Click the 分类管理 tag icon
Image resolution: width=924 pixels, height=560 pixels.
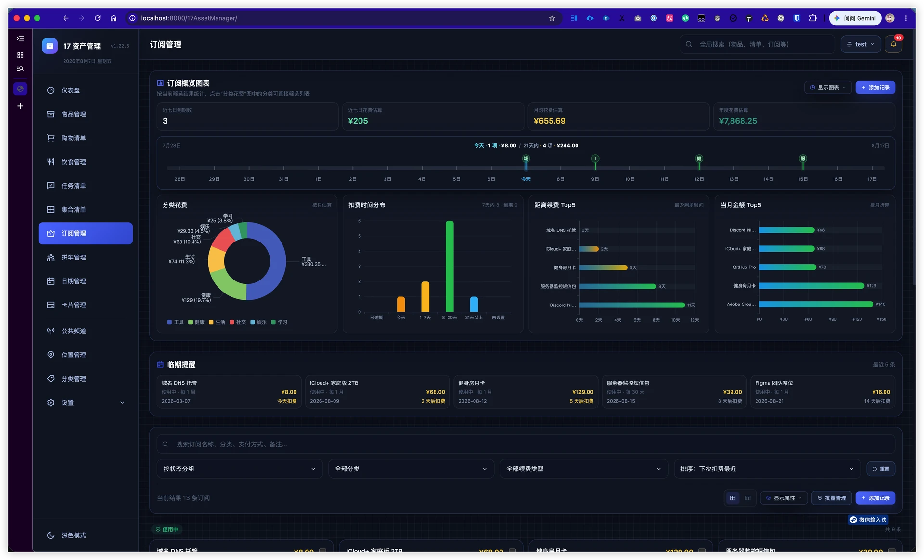pos(51,379)
